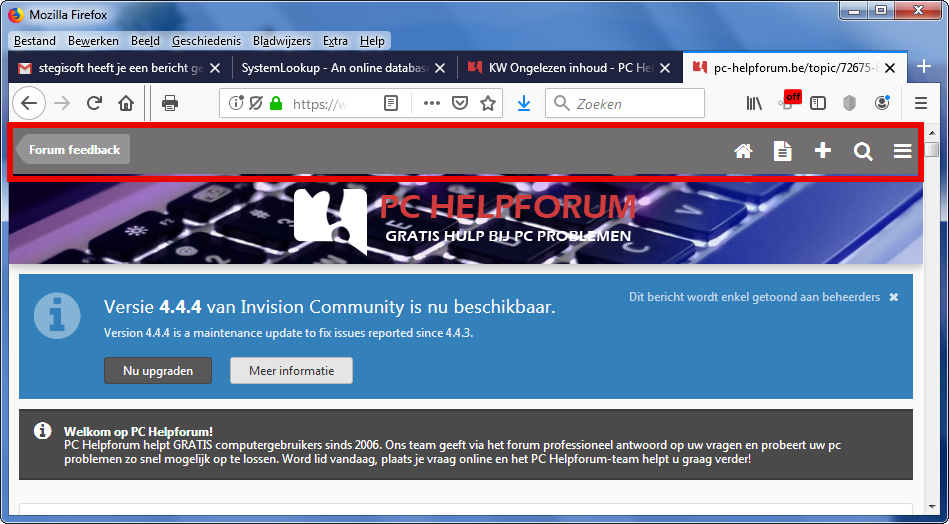
Task: Open the Bladwijzers menu
Action: tap(281, 41)
